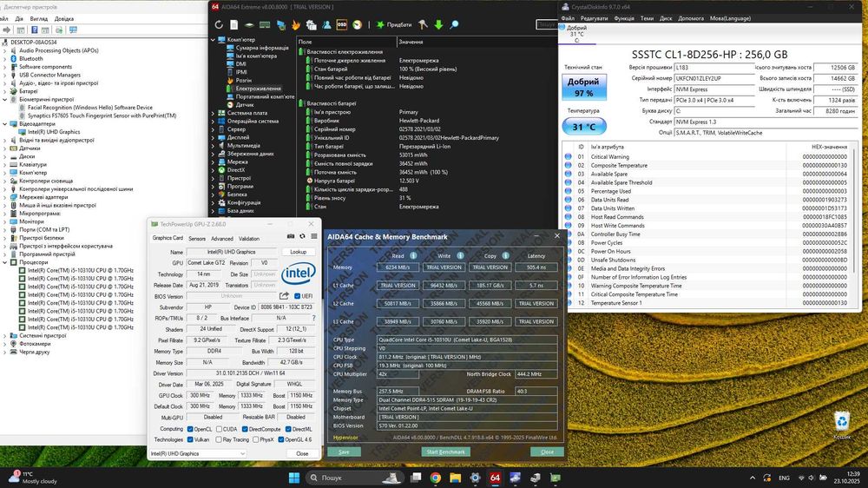Open the GPU selection dropdown in GPU-Z

(x=198, y=453)
